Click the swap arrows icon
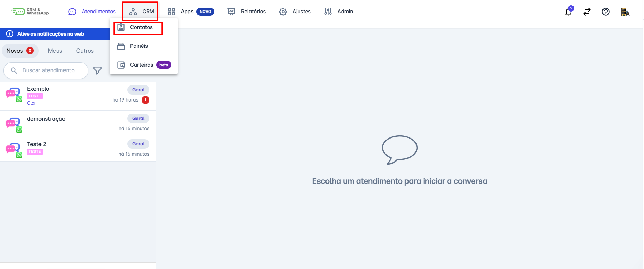Screen dimensions: 644x269 click(x=587, y=12)
